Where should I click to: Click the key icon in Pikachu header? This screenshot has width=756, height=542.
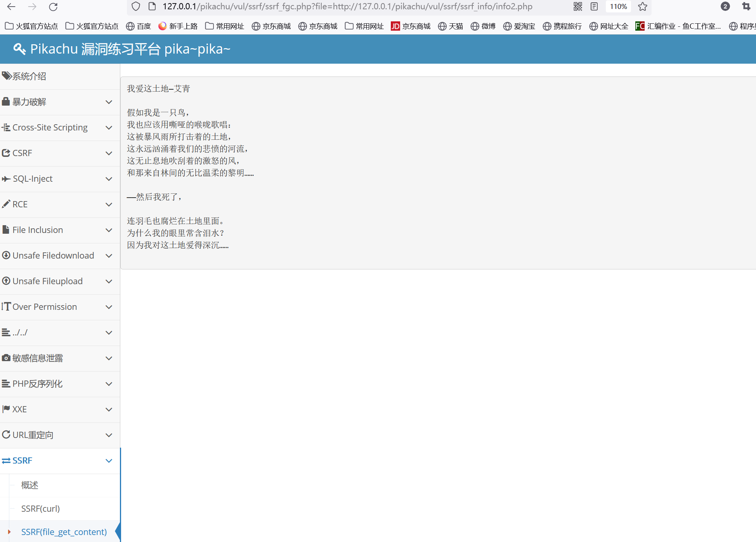tap(19, 49)
